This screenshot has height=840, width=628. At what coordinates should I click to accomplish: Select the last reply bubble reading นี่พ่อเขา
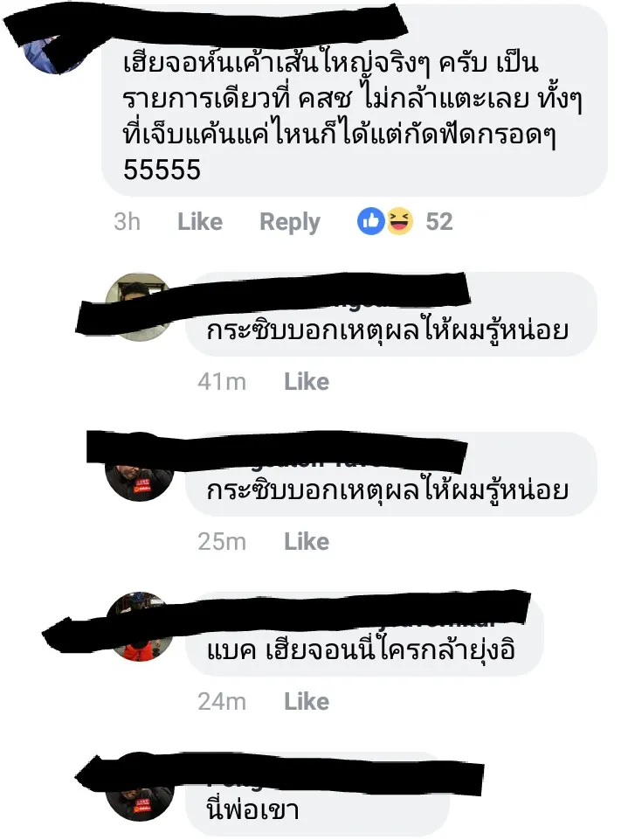(x=317, y=794)
